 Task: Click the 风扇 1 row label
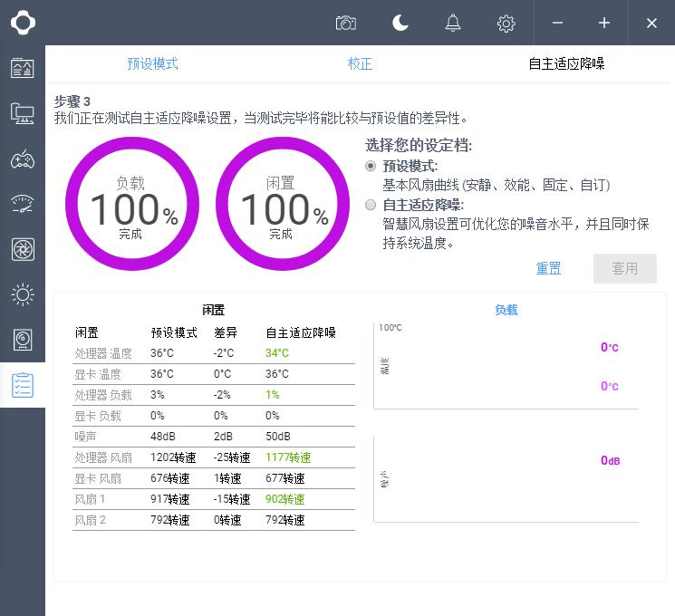[x=90, y=499]
